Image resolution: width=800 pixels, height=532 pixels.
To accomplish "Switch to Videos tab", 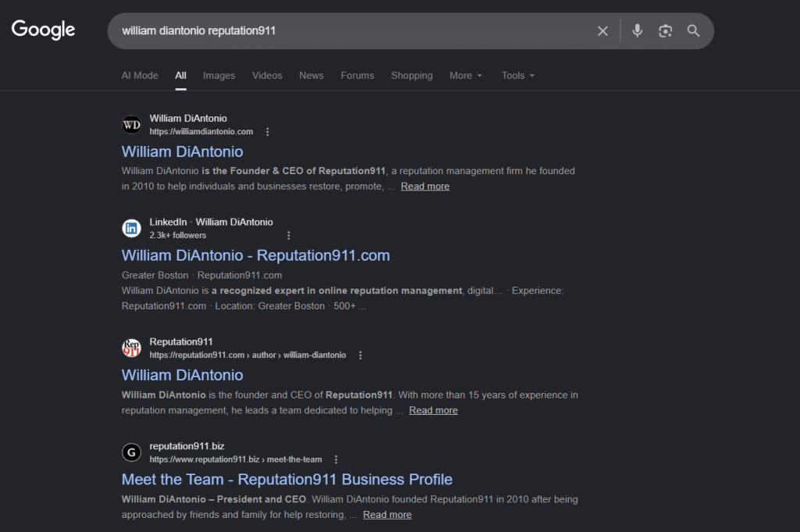I will (267, 76).
